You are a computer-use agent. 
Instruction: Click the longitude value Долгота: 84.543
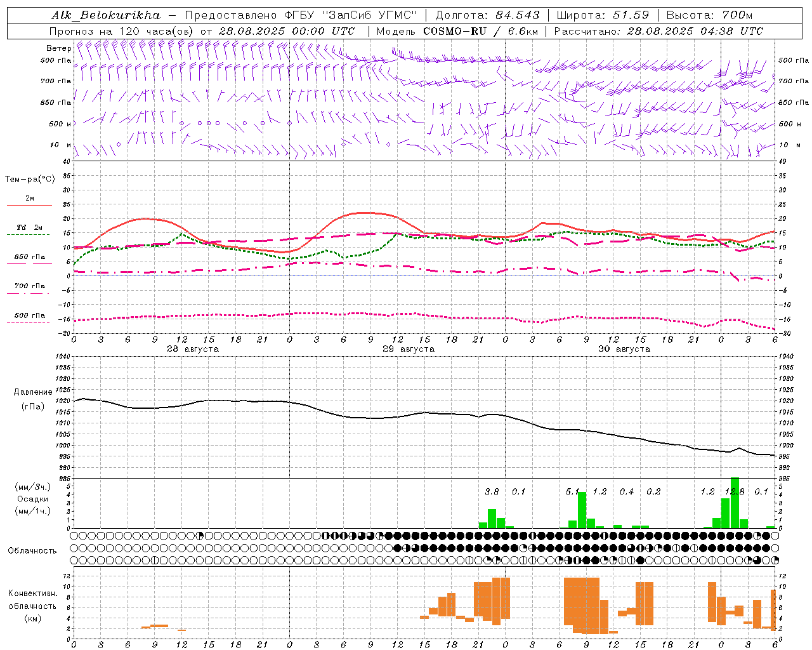point(488,15)
